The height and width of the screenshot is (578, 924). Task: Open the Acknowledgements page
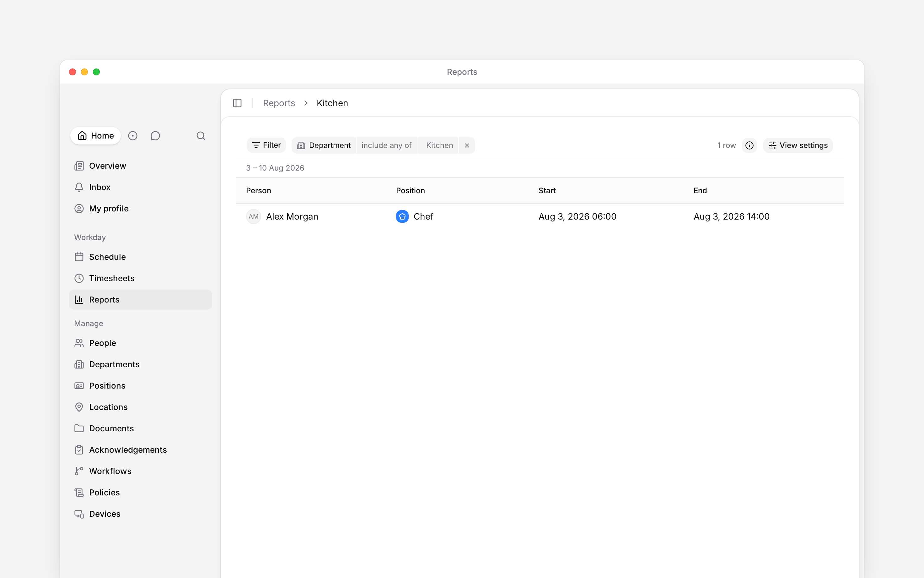(x=141, y=450)
